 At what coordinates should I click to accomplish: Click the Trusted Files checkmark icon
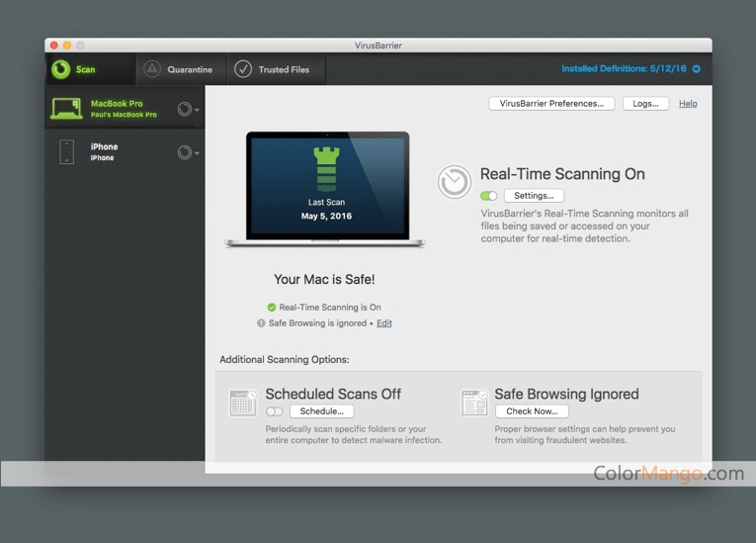(x=243, y=69)
